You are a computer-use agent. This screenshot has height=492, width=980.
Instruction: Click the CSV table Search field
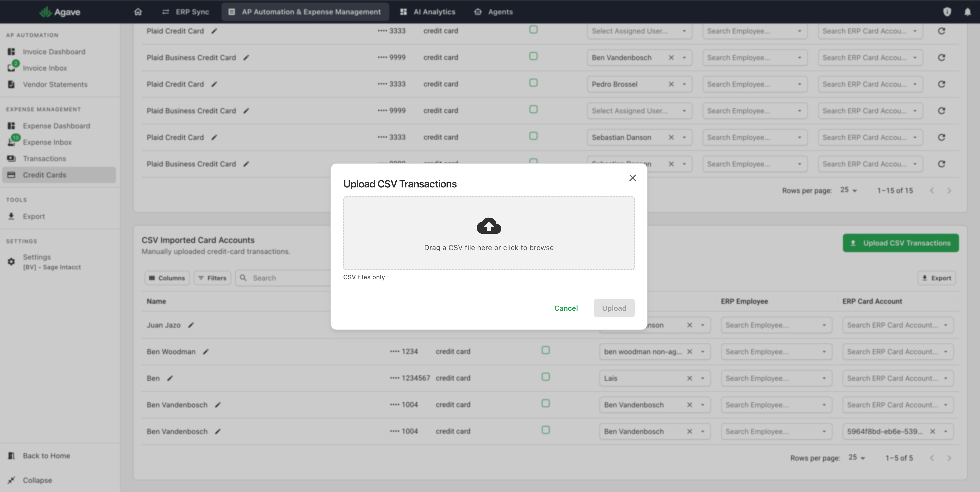pos(283,278)
